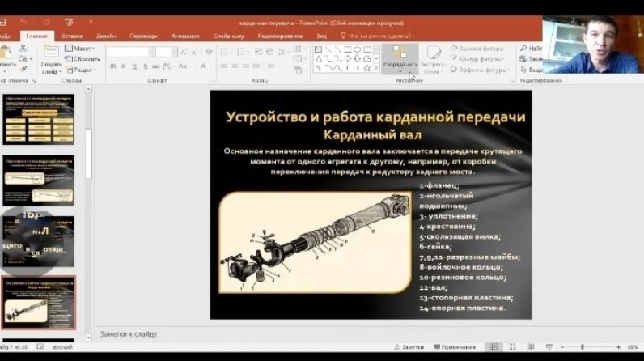Image resolution: width=644 pixels, height=361 pixels.
Task: Select the first slide thumbnail in panel
Action: 38,119
